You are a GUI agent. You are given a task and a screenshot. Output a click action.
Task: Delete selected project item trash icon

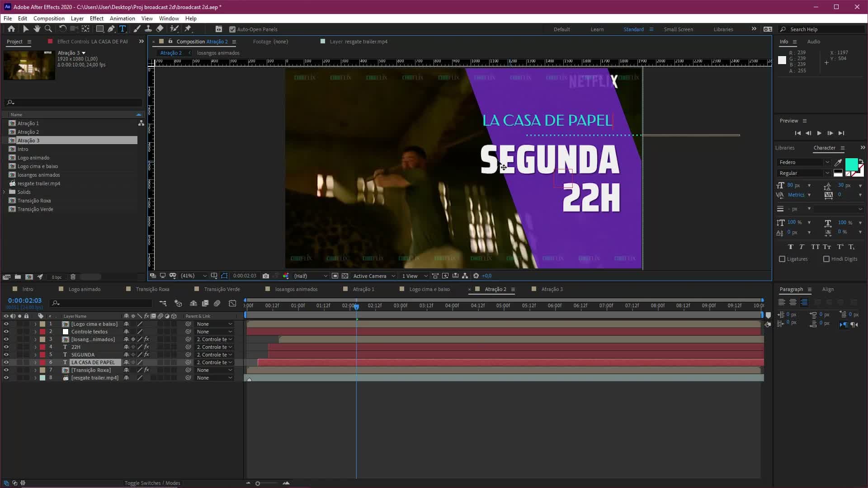(x=73, y=277)
